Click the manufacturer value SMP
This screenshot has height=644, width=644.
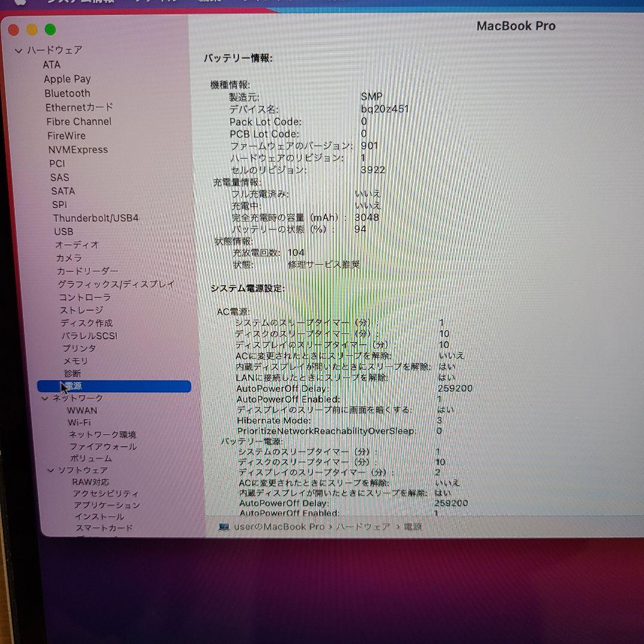(x=371, y=97)
